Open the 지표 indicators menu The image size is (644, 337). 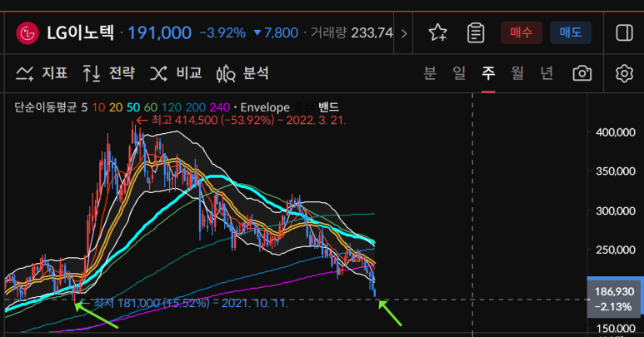point(42,73)
